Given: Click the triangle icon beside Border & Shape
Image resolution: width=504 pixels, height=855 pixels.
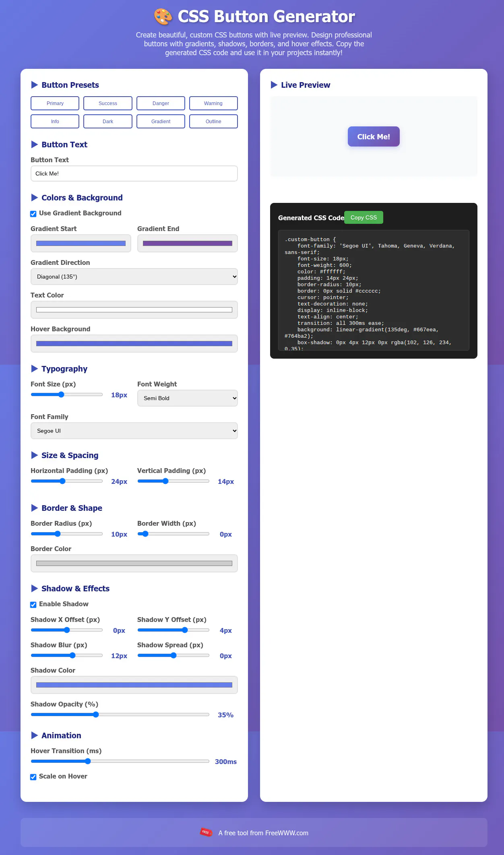Looking at the screenshot, I should (35, 508).
